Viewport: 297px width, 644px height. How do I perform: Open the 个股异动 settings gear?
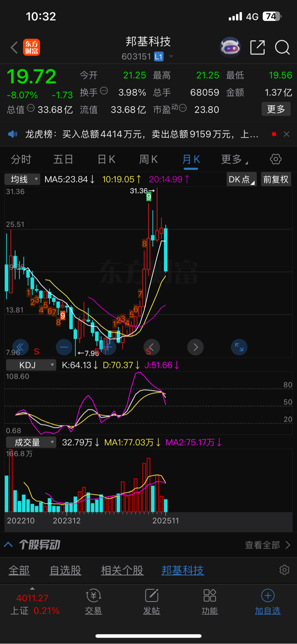[x=284, y=570]
